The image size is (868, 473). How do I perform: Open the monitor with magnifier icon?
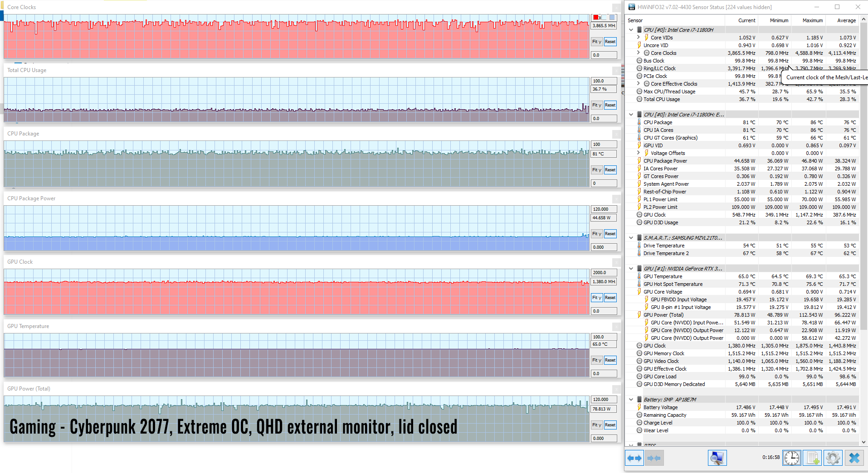click(717, 458)
